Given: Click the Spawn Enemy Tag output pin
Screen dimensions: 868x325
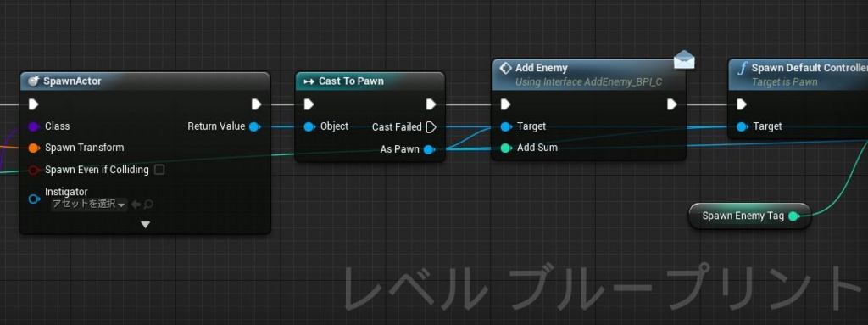Looking at the screenshot, I should [x=793, y=216].
